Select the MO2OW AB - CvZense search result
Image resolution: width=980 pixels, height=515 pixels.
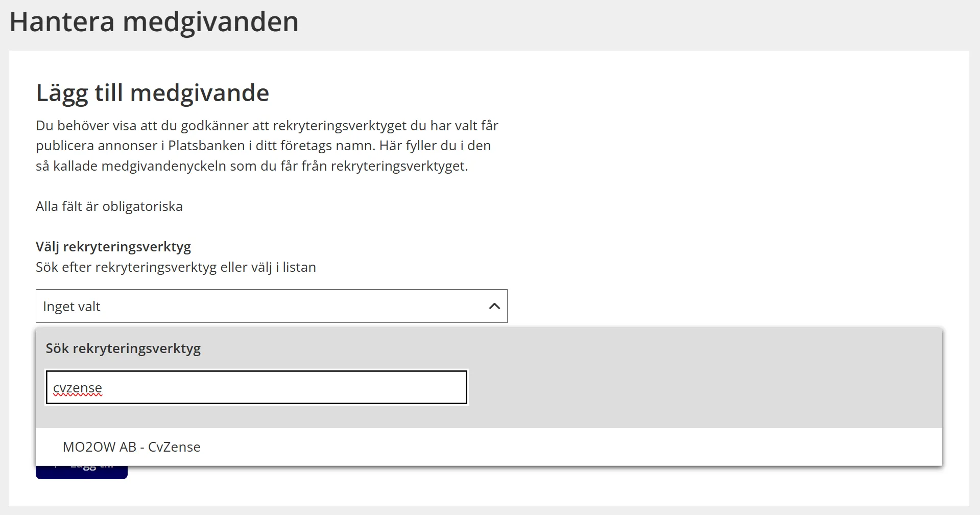pyautogui.click(x=132, y=447)
